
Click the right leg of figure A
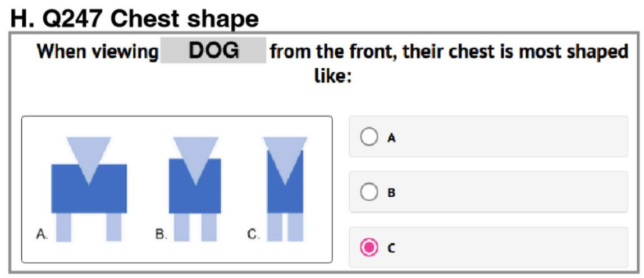click(113, 227)
